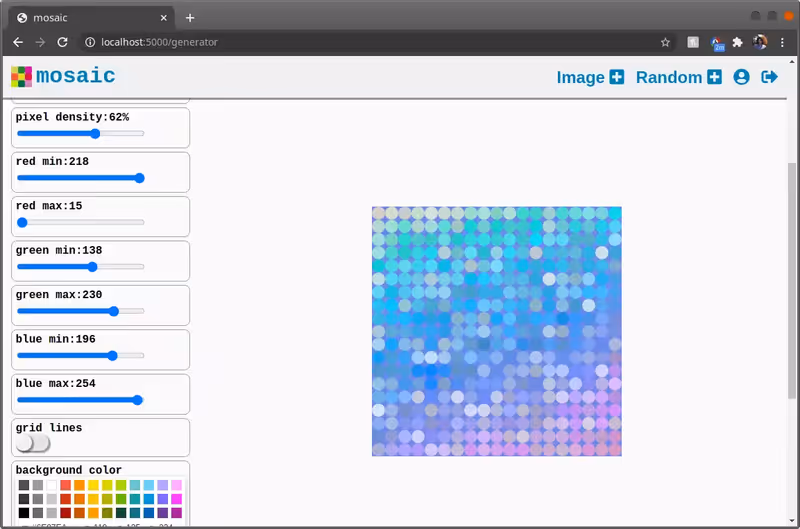800x529 pixels.
Task: Click the Image plus button
Action: point(590,77)
